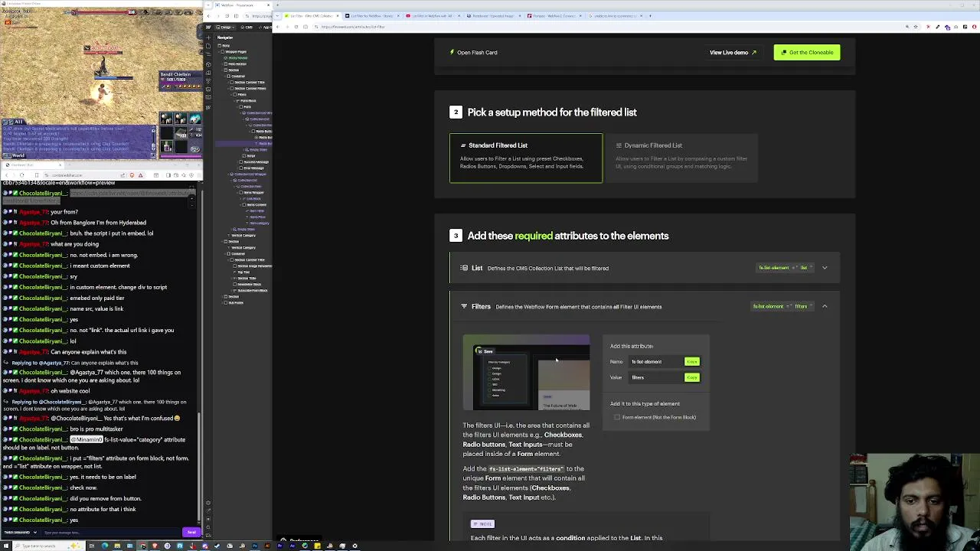This screenshot has width=980, height=551.
Task: Click the chat message input box
Action: tap(111, 532)
